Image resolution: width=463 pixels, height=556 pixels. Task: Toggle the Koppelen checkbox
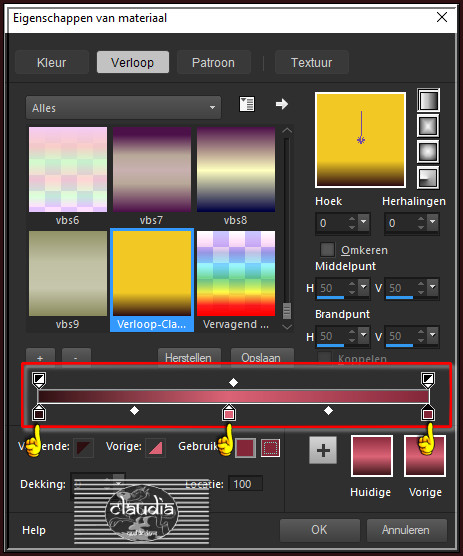tap(324, 358)
